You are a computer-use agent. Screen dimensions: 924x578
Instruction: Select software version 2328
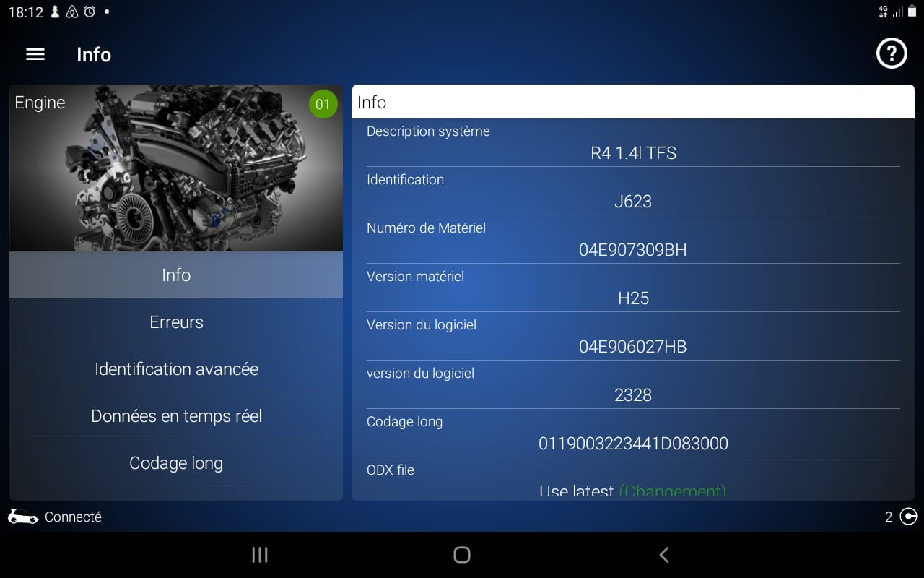point(633,395)
